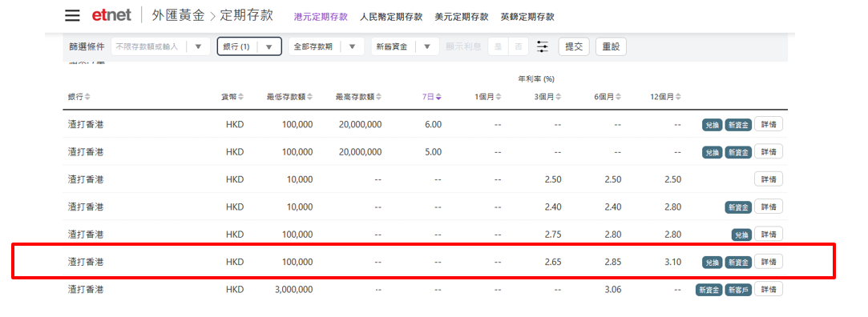Sort by 7日 rate column arrow

click(438, 97)
